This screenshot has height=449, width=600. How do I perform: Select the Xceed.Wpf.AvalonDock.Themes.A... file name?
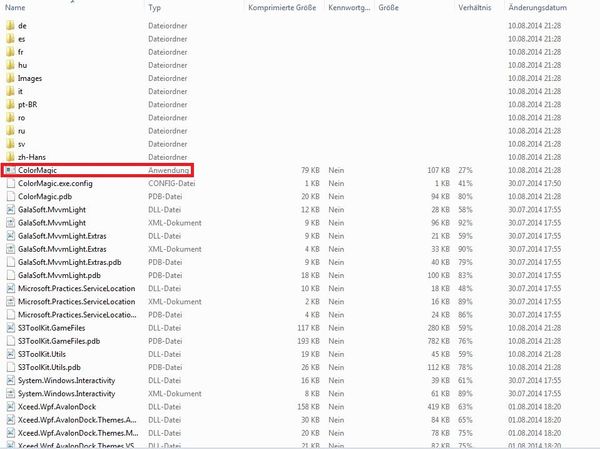(x=77, y=420)
